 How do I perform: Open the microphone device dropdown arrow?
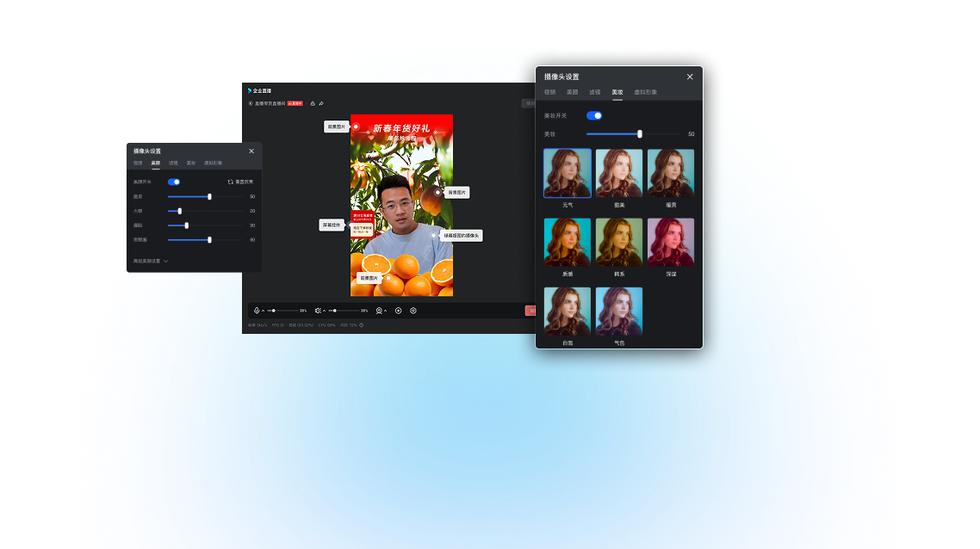264,311
